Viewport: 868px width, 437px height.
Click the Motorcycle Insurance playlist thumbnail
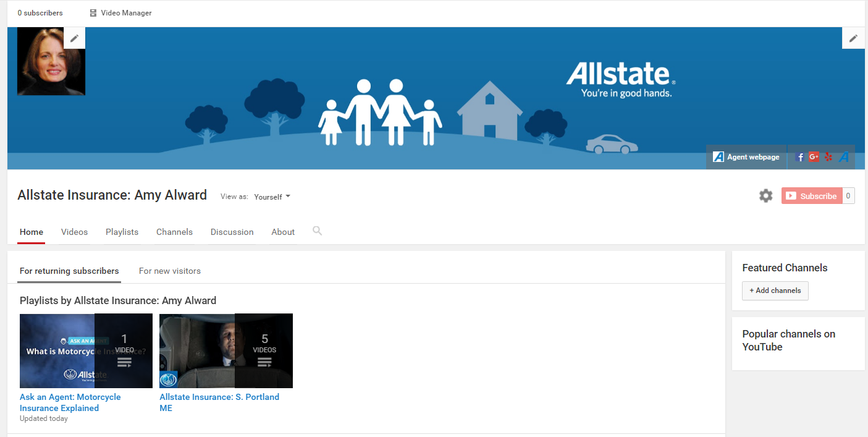86,351
